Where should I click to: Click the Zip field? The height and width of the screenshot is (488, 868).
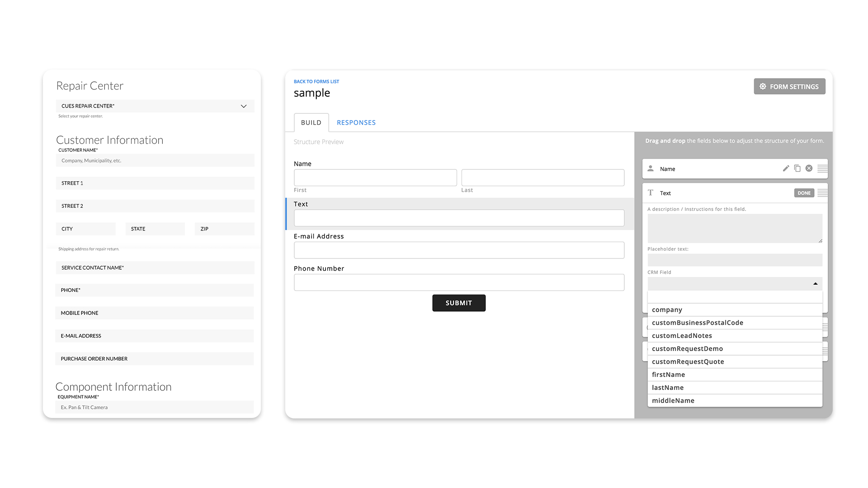click(225, 229)
